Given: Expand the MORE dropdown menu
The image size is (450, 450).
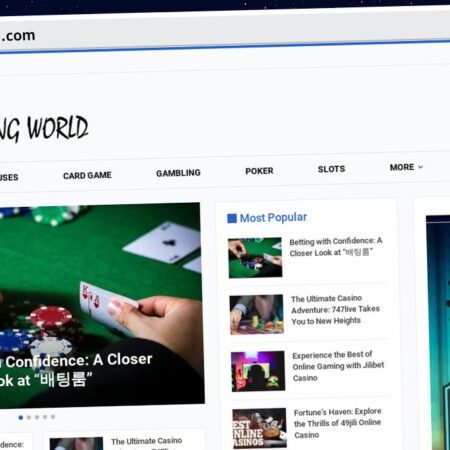Looking at the screenshot, I should point(406,167).
